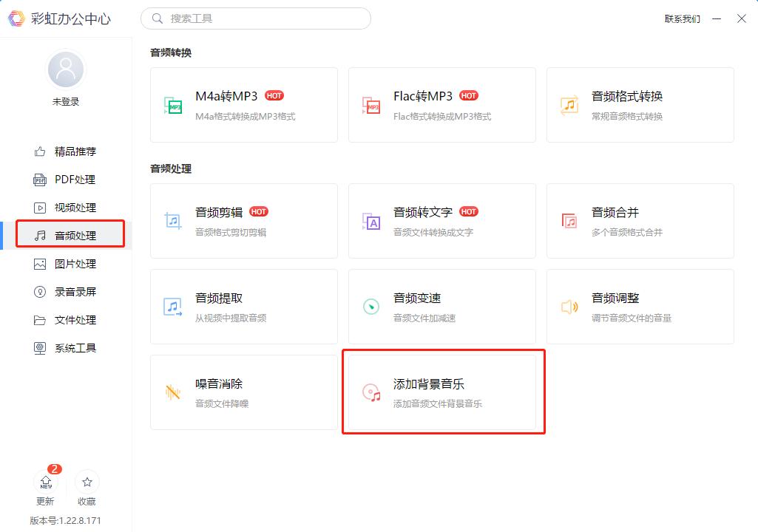Launch the 音频变速 speed changer
This screenshot has width=758, height=532.
click(x=441, y=306)
